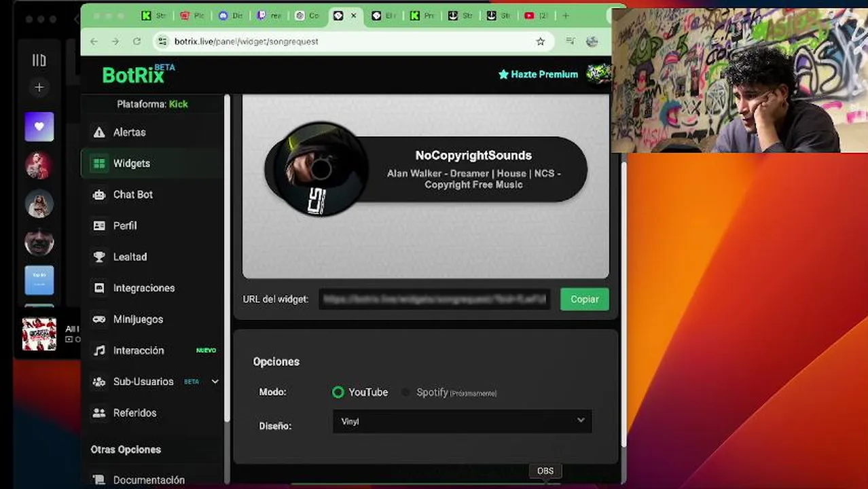Click the Perfil ID card icon

(99, 225)
